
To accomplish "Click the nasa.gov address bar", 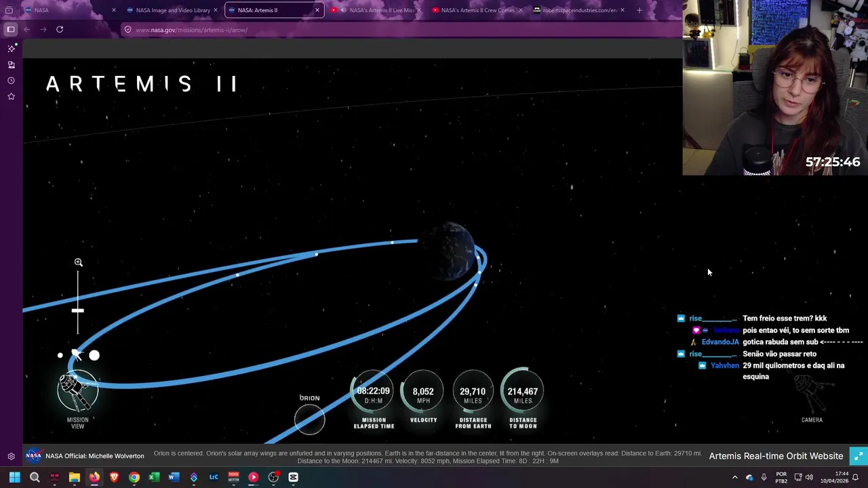I will tap(400, 30).
